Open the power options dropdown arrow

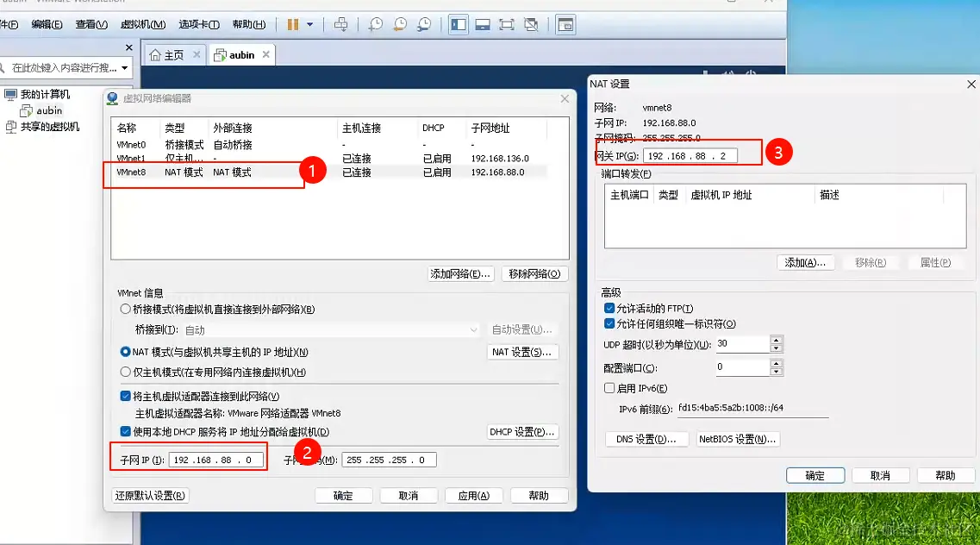click(309, 24)
